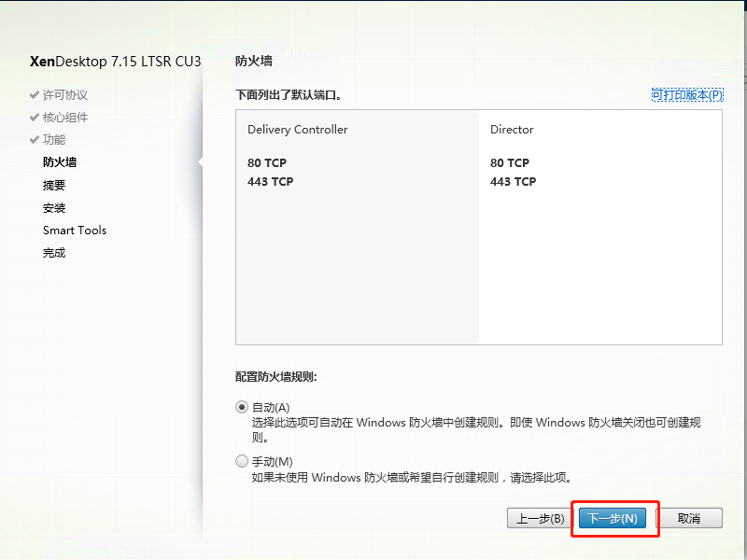Click 443 TCP under Delivery Controller
The width and height of the screenshot is (747, 560).
[270, 182]
